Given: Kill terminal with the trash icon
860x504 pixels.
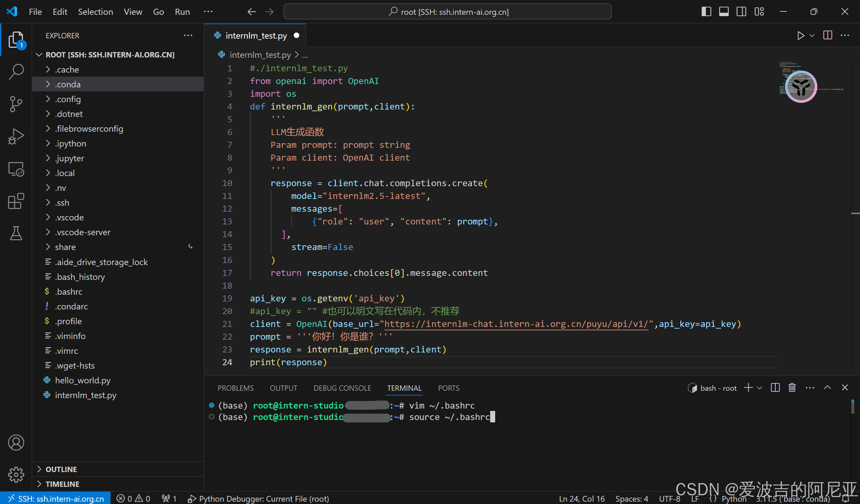Looking at the screenshot, I should 792,388.
